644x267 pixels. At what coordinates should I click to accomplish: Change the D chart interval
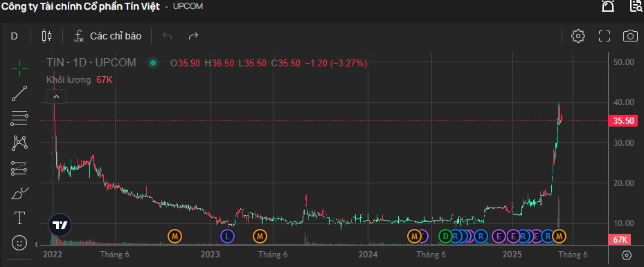pos(14,36)
